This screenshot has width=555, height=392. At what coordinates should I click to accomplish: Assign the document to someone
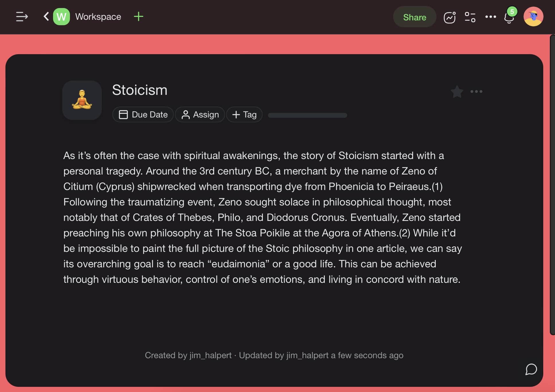click(200, 115)
